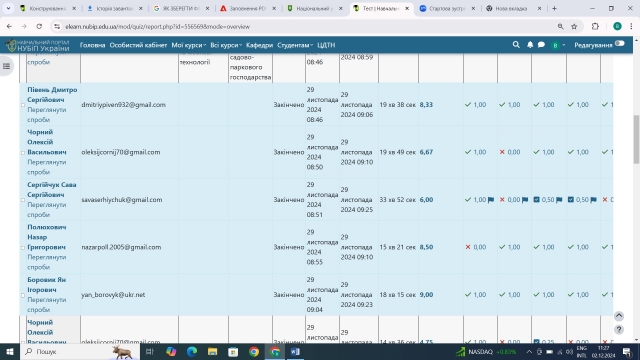Screen dimensions: 640x360
Task: Tick checkbox for Півень Дмитро Сергійович
Action: (x=23, y=105)
